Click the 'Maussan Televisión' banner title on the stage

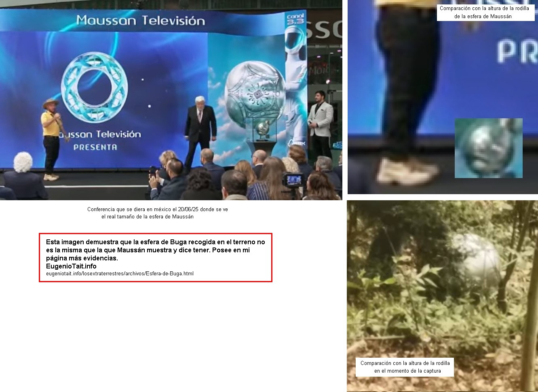(141, 21)
